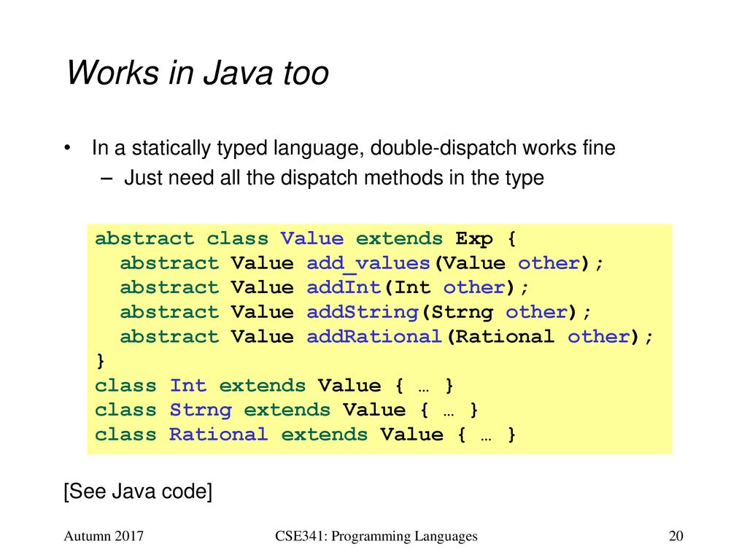Click the closing brace line of Value class
The height and width of the screenshot is (560, 747).
click(x=100, y=361)
